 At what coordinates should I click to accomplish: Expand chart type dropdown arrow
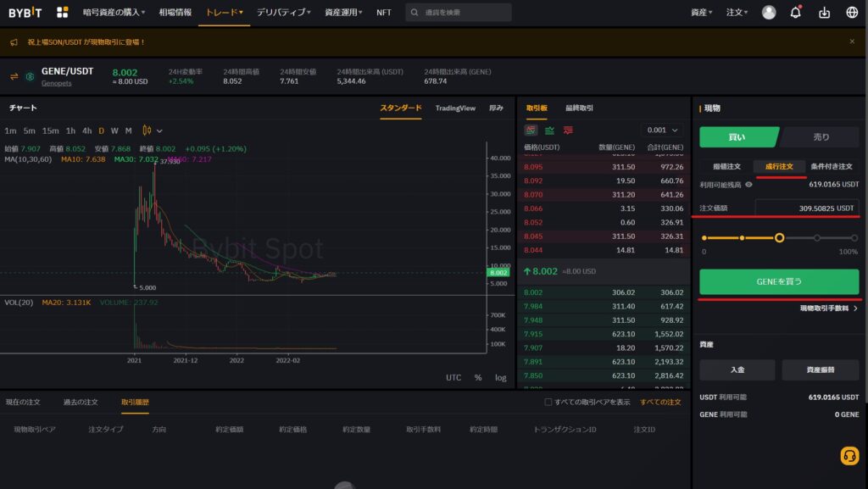[159, 131]
